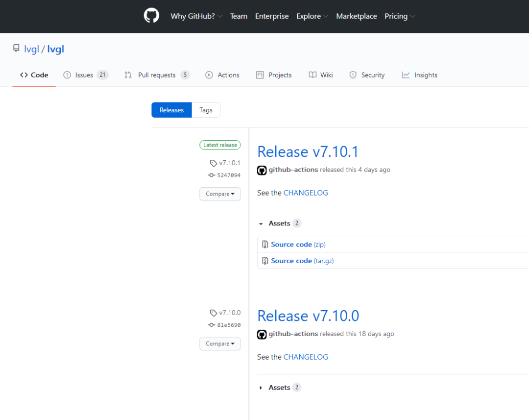Screen dimensions: 529x420
Task: Open CHANGELOG link under Release v7.10.0
Action: click(306, 357)
